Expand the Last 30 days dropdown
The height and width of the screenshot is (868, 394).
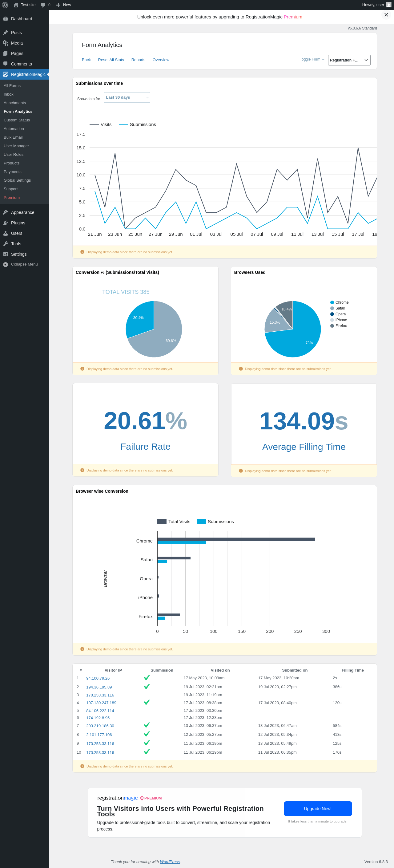[x=127, y=97]
